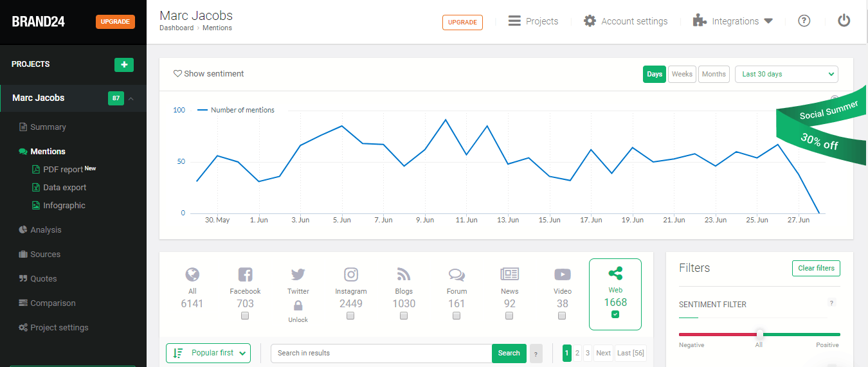Screen dimensions: 868x367
Task: Check the Facebook source checkbox
Action: point(245,316)
